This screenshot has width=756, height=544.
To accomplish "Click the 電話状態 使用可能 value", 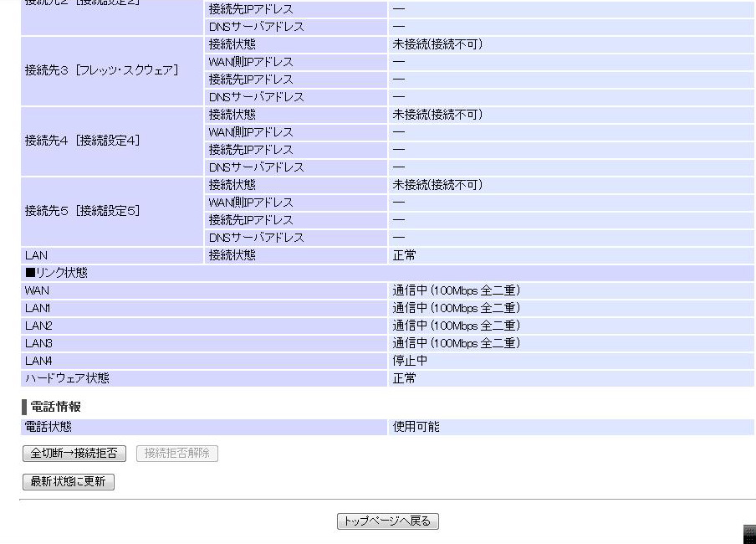I will pyautogui.click(x=416, y=427).
